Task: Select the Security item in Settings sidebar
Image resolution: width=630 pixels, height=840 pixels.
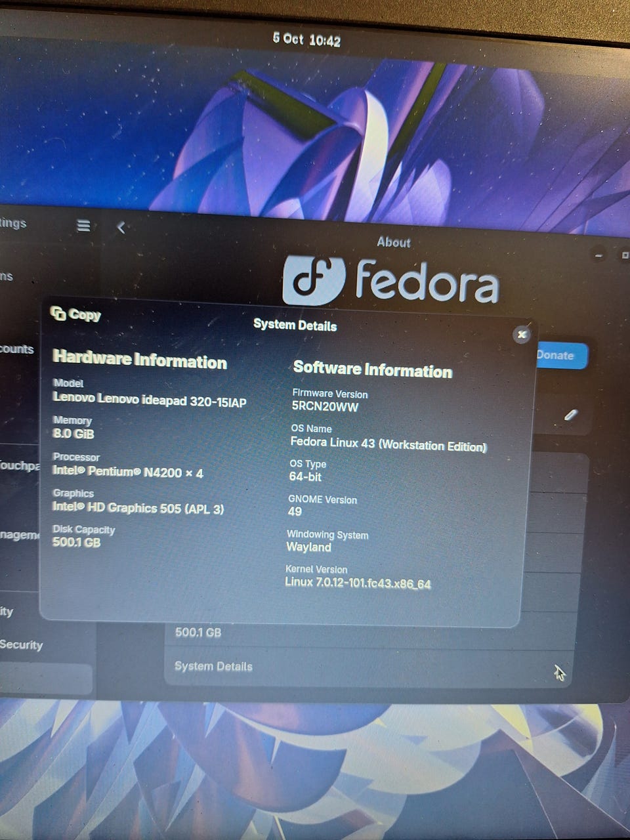Action: coord(22,644)
